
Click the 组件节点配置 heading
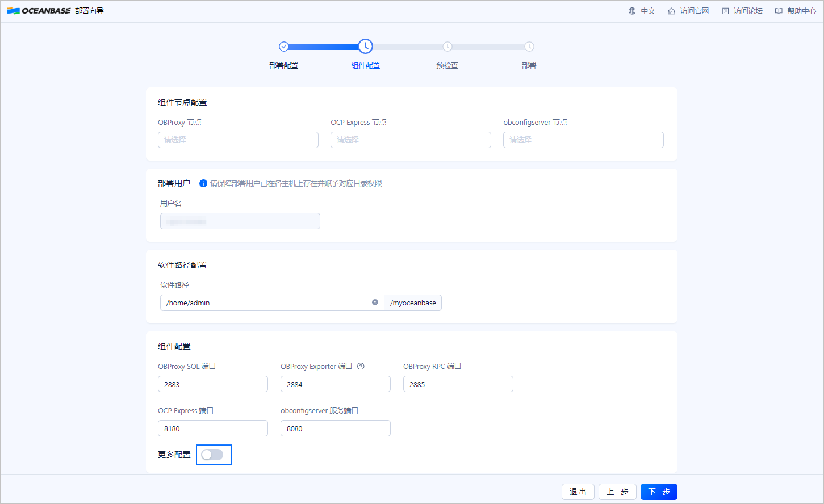tap(182, 102)
